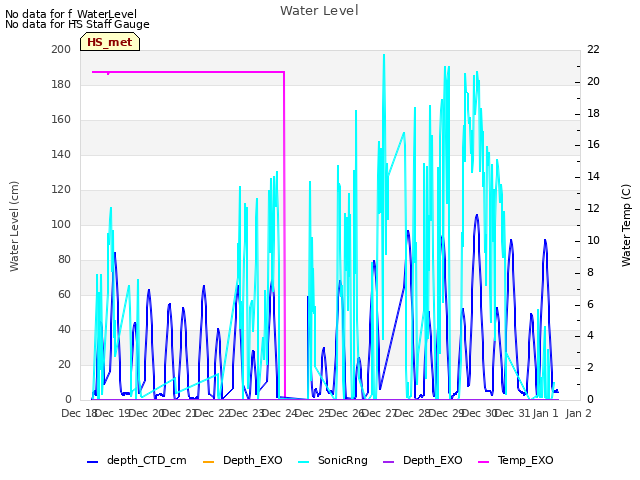Click the Water Level chart title
Image resolution: width=640 pixels, height=480 pixels.
pos(319,11)
